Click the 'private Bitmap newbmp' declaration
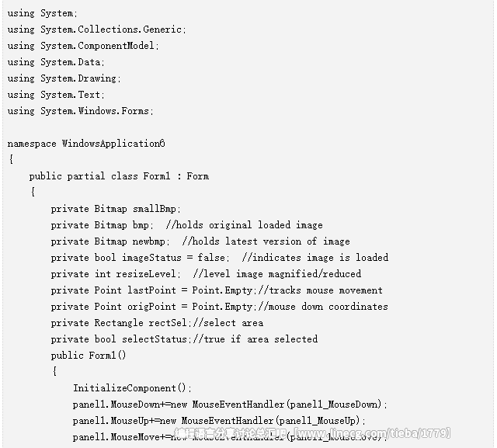497x448 pixels. pyautogui.click(x=110, y=241)
